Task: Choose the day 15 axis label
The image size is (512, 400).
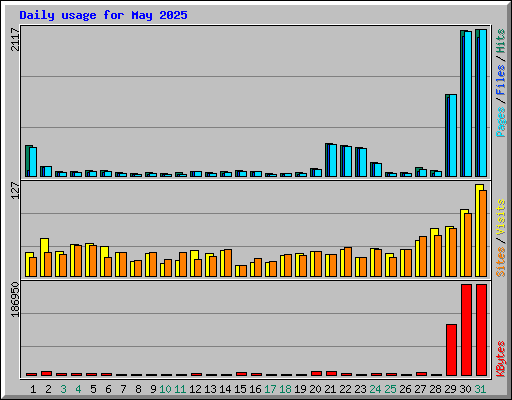Action: tap(240, 389)
